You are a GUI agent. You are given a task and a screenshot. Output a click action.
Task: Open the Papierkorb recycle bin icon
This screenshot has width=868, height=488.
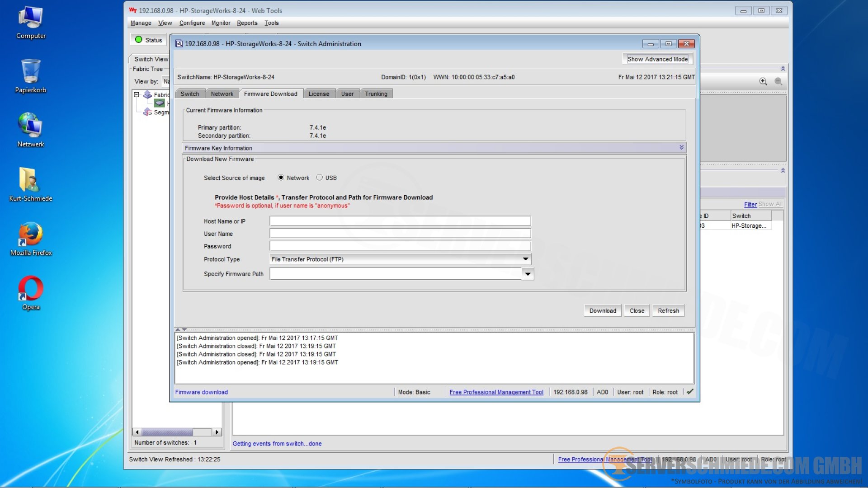[31, 72]
